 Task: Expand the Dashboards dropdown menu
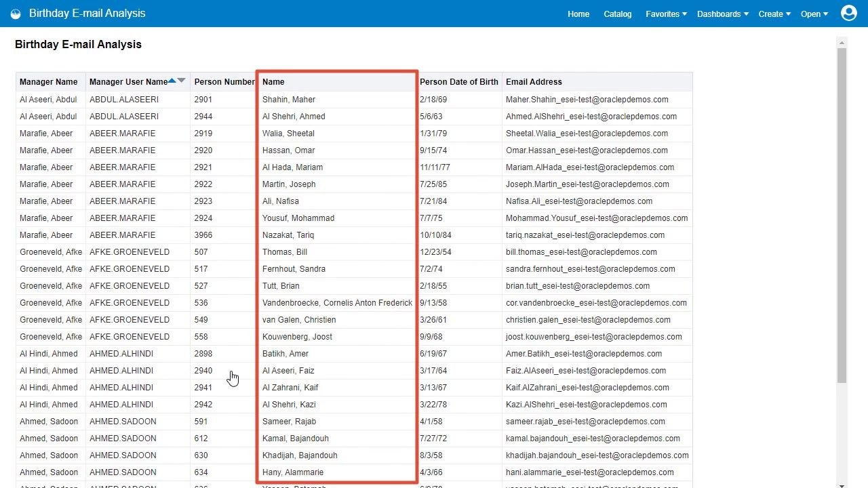pos(722,14)
